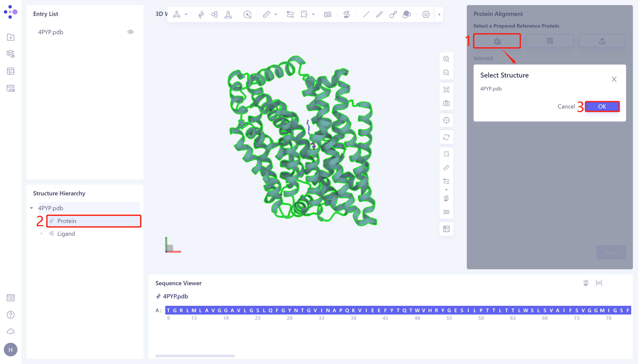Open the JOB panel from the left sidebar

(x=10, y=89)
